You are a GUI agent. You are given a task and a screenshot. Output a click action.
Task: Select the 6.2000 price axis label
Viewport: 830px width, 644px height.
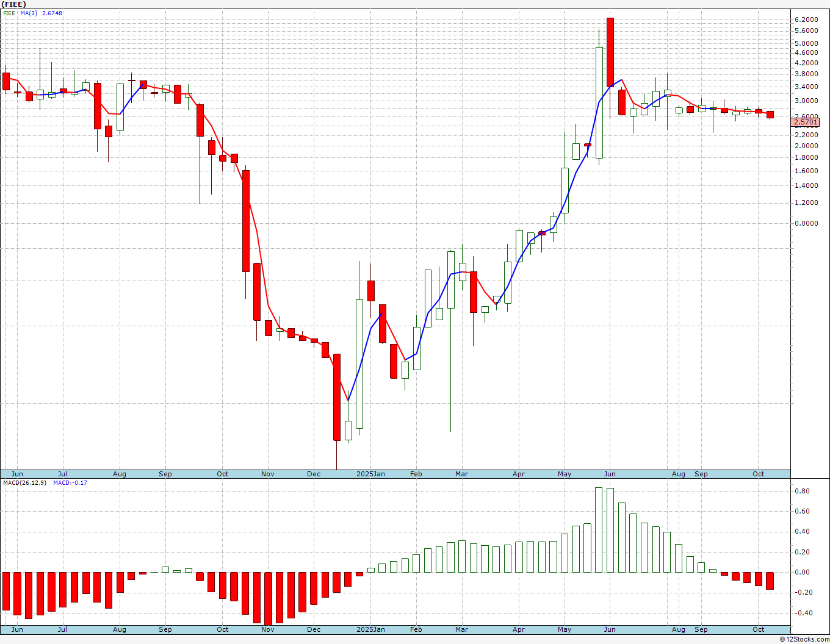tap(806, 20)
